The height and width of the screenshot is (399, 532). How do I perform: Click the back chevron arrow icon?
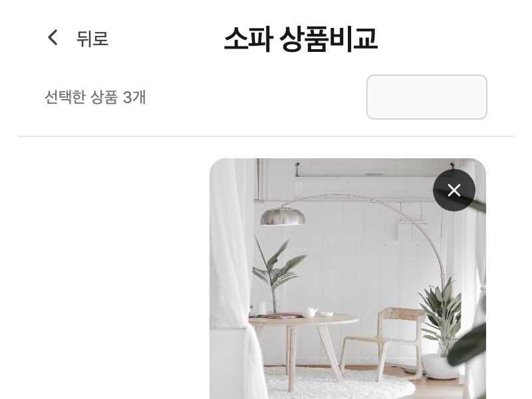pos(53,37)
